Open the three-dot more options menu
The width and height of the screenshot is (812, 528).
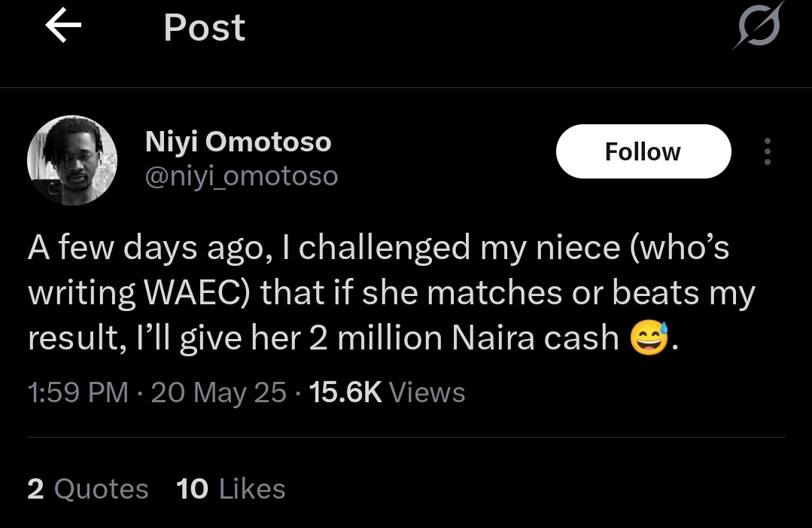pos(768,151)
